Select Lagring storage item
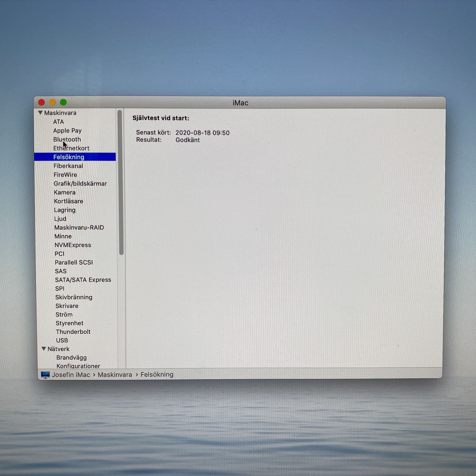476x476 pixels. tap(65, 210)
